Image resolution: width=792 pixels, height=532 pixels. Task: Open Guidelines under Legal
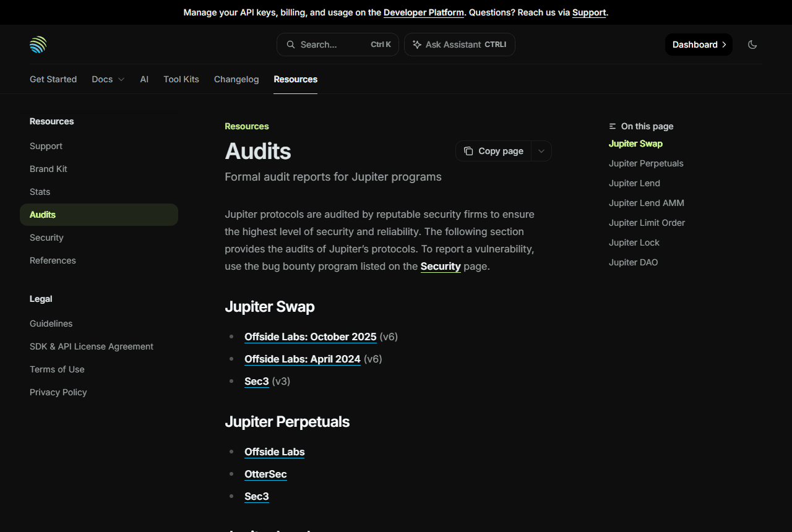click(x=99, y=324)
